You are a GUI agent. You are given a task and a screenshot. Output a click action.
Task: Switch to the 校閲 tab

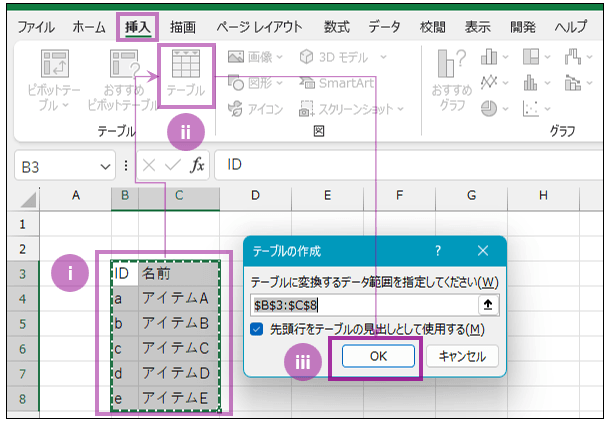coord(432,27)
